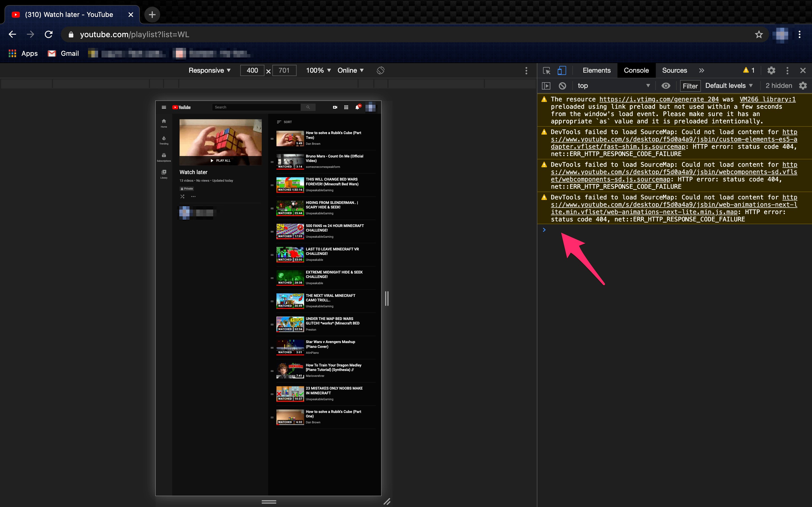Viewport: 812px width, 507px height.
Task: Click PLAY ALL on the Watch later playlist
Action: (x=220, y=161)
